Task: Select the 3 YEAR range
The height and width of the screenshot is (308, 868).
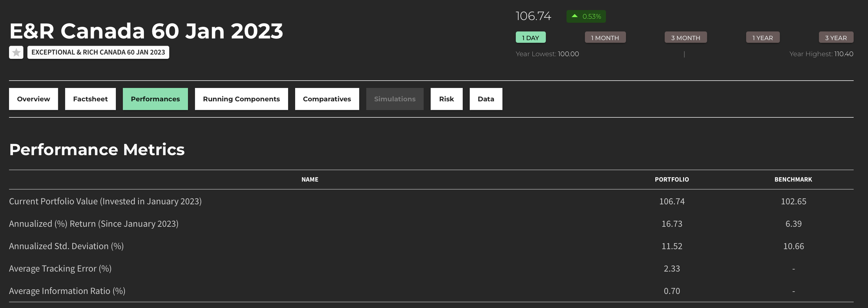Action: tap(836, 38)
